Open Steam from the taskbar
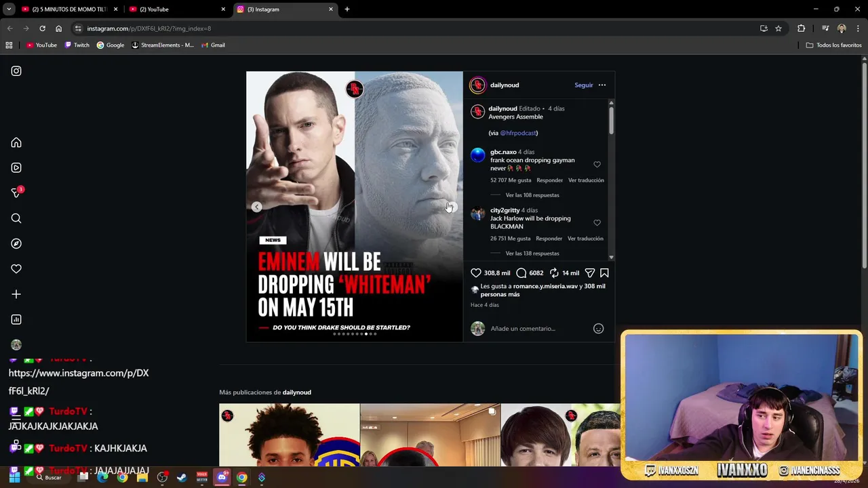 tap(182, 478)
